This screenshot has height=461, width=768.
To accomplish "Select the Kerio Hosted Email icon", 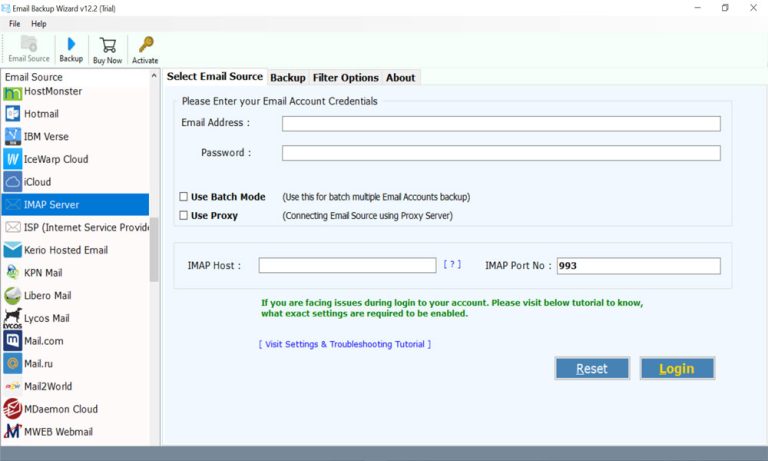I will click(x=13, y=250).
